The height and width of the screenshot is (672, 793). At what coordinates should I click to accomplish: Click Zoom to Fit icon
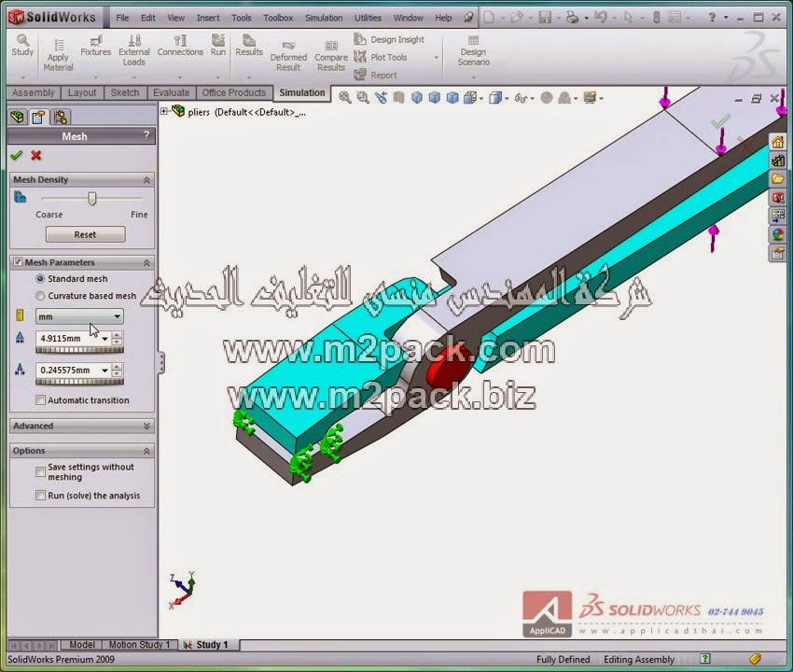(345, 98)
